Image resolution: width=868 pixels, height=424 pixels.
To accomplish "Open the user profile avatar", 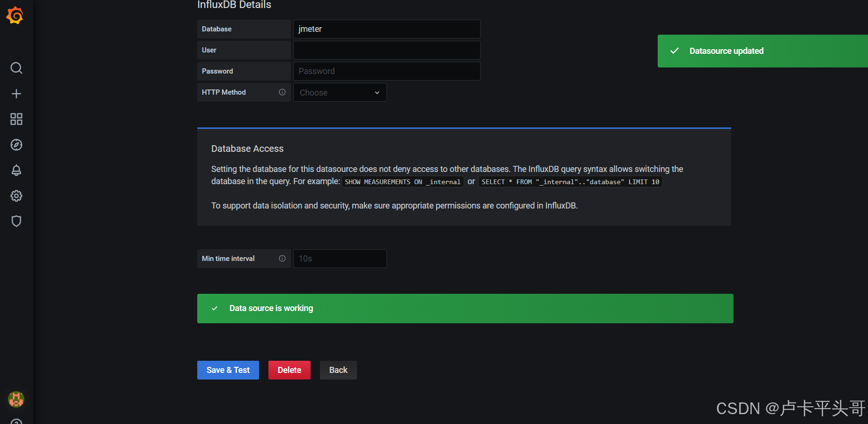I will (x=16, y=399).
